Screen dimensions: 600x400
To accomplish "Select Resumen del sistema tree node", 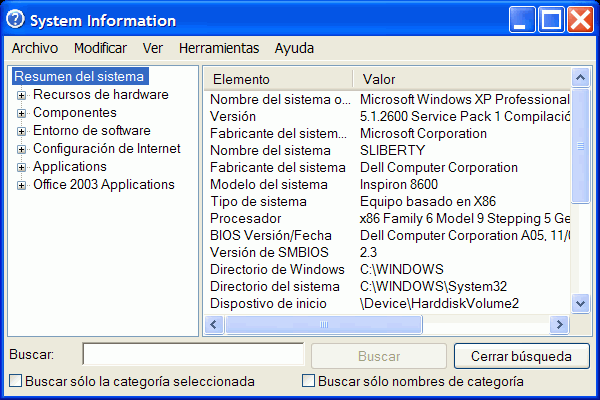I will point(79,76).
